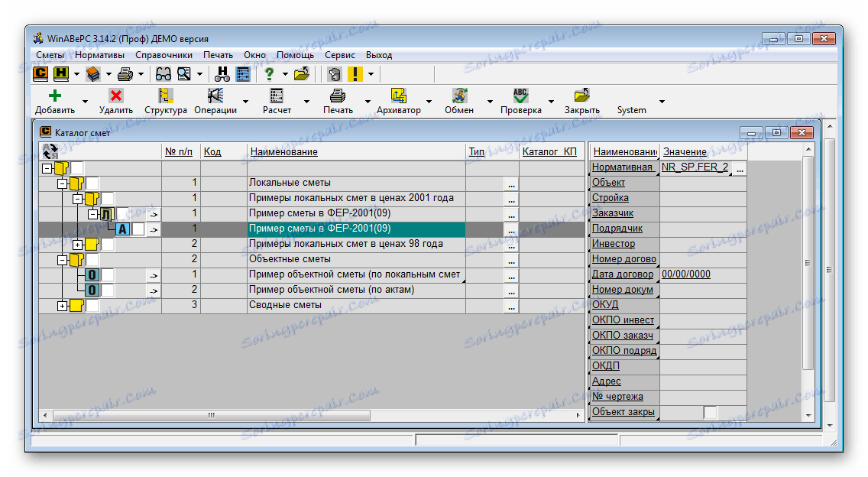
Task: Click the trash bin icon
Action: pyautogui.click(x=335, y=73)
